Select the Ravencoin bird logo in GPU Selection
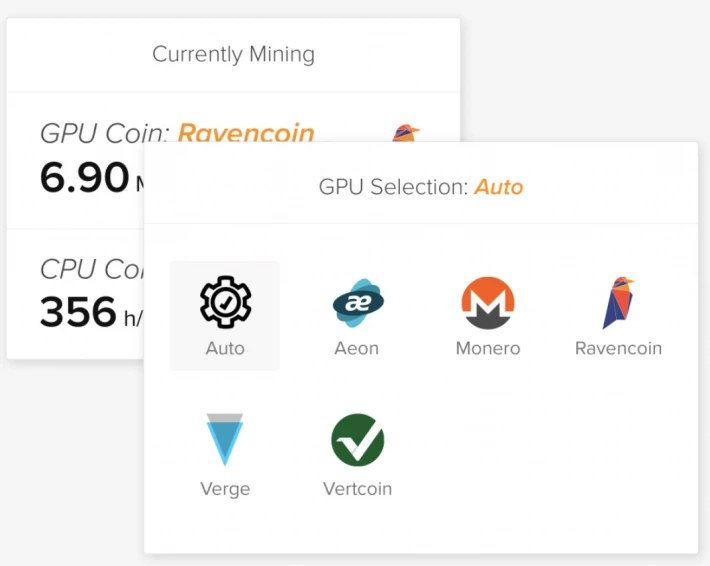710x566 pixels. click(618, 302)
